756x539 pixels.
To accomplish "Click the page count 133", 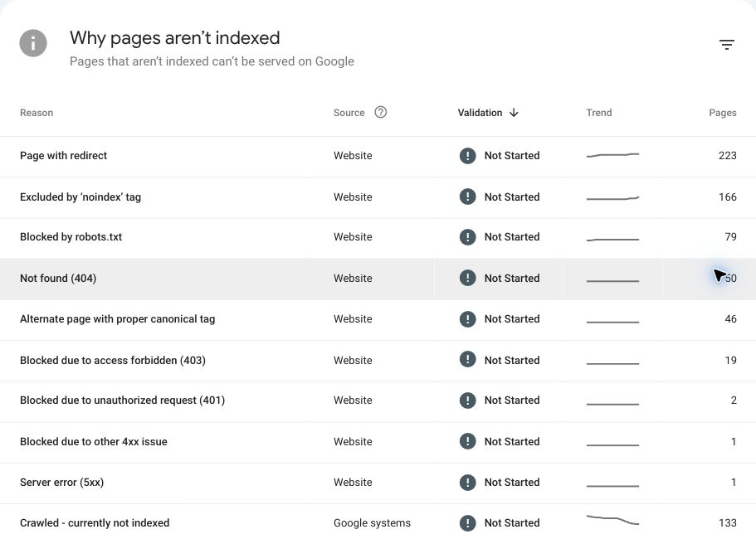I will pyautogui.click(x=727, y=523).
